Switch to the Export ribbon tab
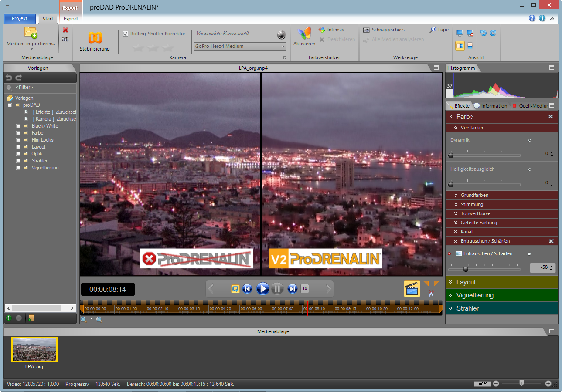 tap(71, 19)
